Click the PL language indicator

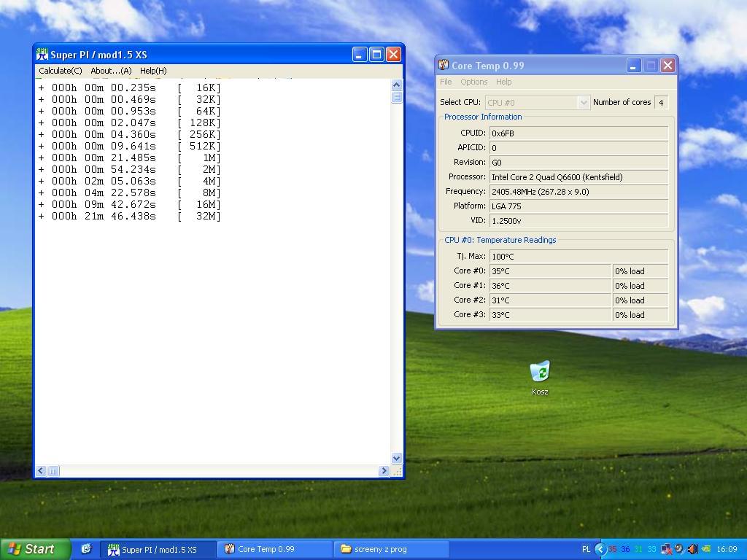point(586,549)
